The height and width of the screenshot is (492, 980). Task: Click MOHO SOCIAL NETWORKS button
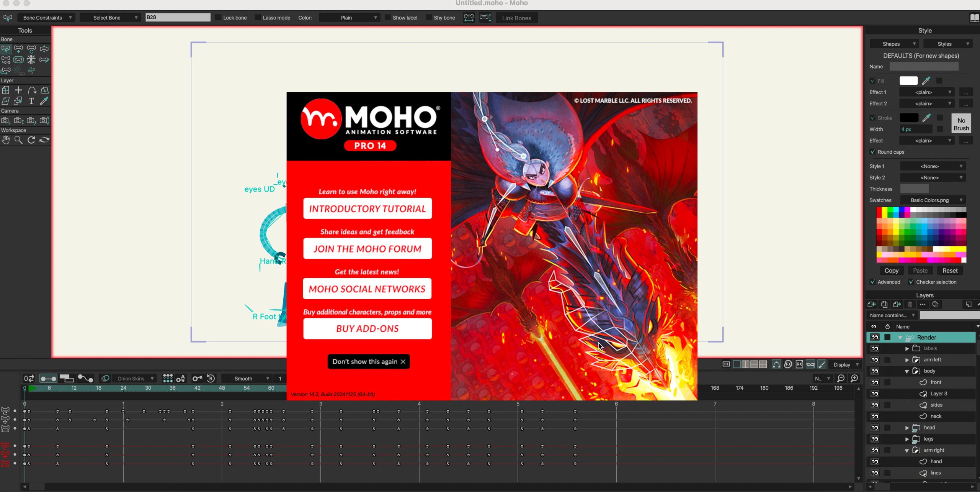pos(367,289)
